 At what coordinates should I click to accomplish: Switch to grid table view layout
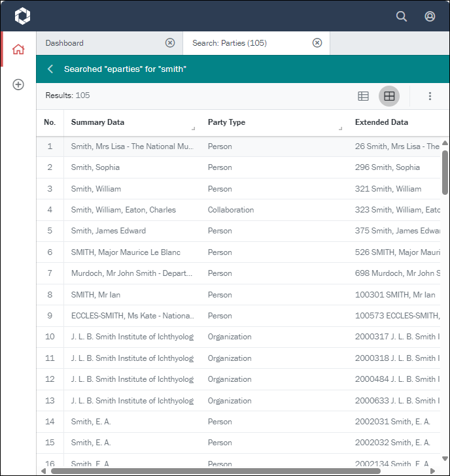[x=389, y=96]
